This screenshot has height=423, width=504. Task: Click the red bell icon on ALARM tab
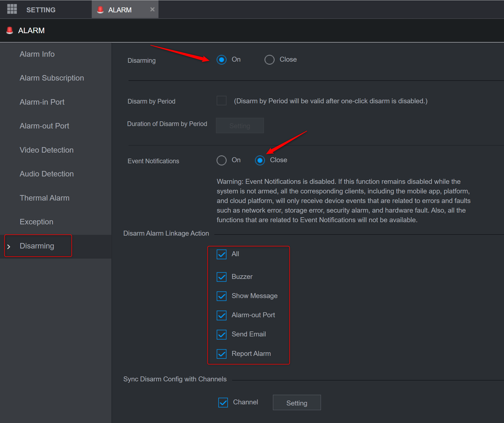[x=101, y=9]
